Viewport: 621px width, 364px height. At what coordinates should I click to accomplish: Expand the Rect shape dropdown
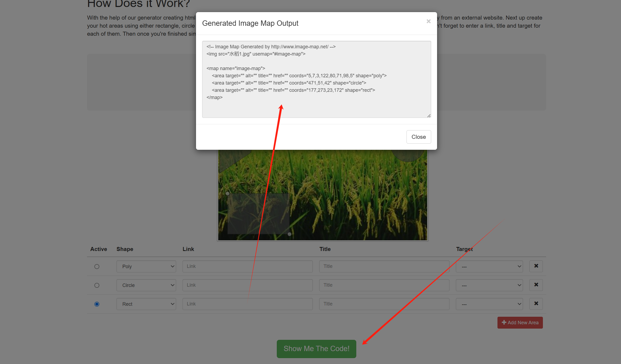(146, 304)
